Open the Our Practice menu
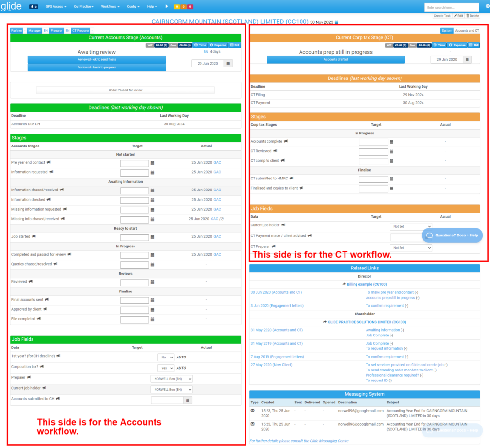 (84, 7)
